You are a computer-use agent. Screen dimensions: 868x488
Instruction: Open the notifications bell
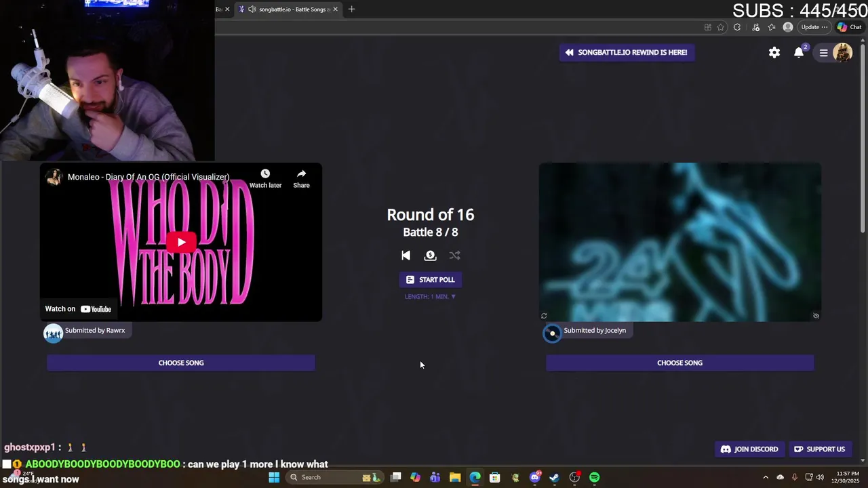point(799,52)
